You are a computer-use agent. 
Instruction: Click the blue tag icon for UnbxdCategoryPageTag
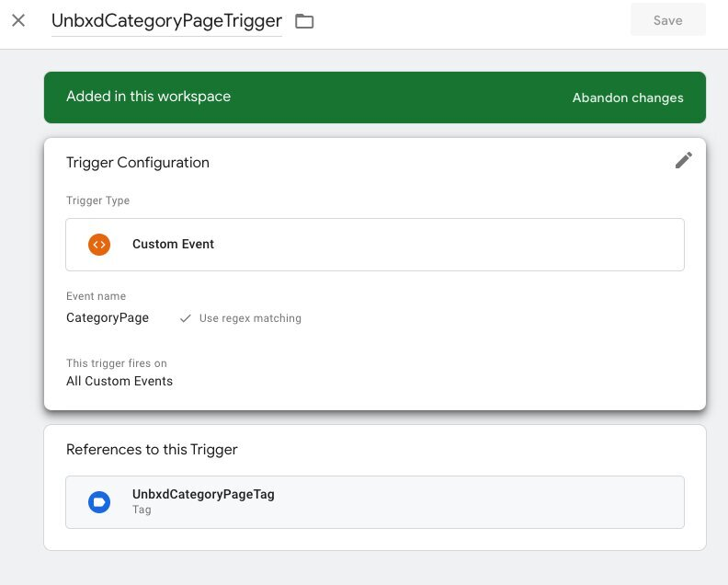pyautogui.click(x=99, y=502)
